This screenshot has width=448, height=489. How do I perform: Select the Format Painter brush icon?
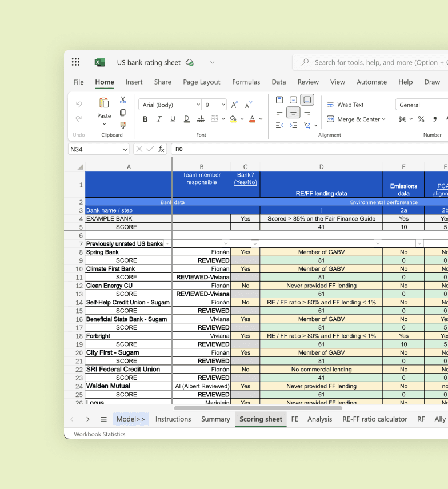(x=123, y=125)
